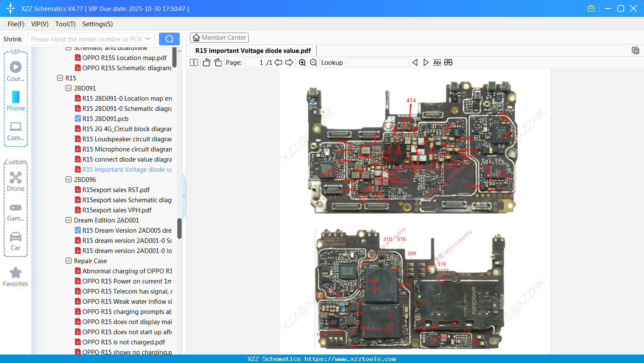Toggle the two-page layout view
644x363 pixels.
point(194,63)
